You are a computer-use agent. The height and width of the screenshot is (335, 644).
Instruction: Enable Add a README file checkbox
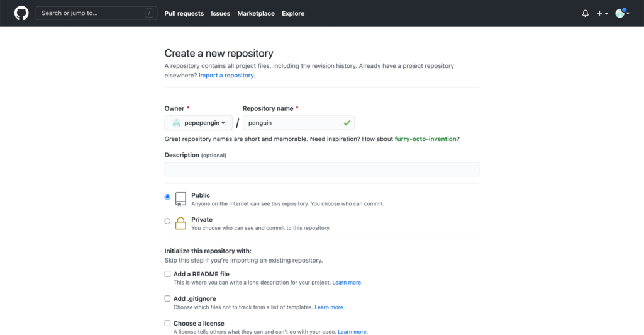(x=167, y=274)
